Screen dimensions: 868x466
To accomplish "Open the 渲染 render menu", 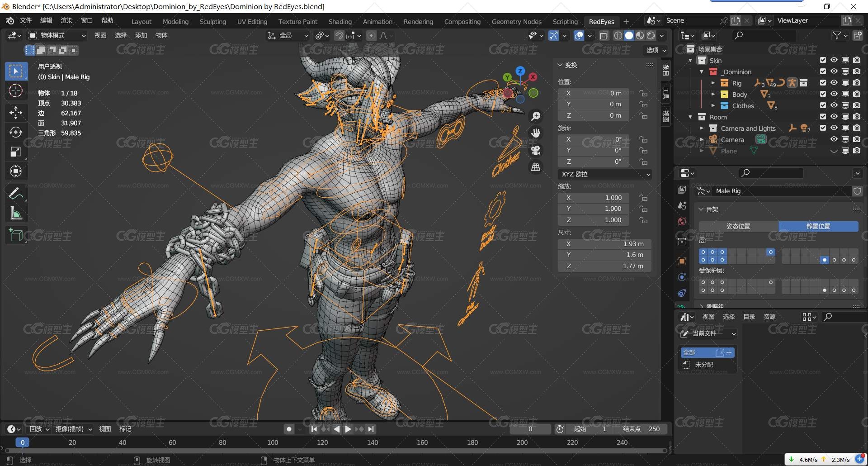I will point(66,21).
